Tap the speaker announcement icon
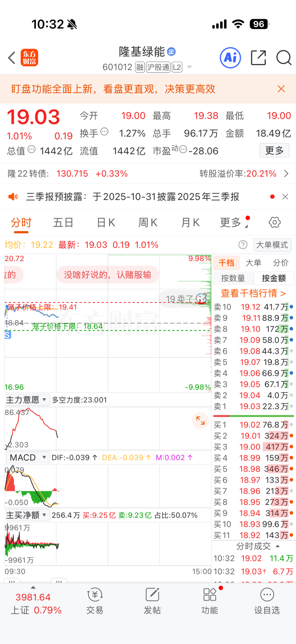296x644 pixels. point(13,197)
